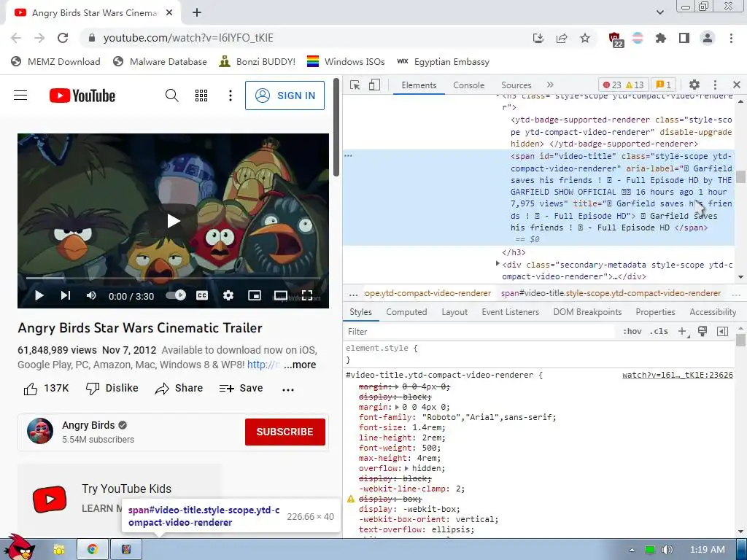Open DevTools customize three-dot menu
The image size is (747, 560).
click(715, 85)
